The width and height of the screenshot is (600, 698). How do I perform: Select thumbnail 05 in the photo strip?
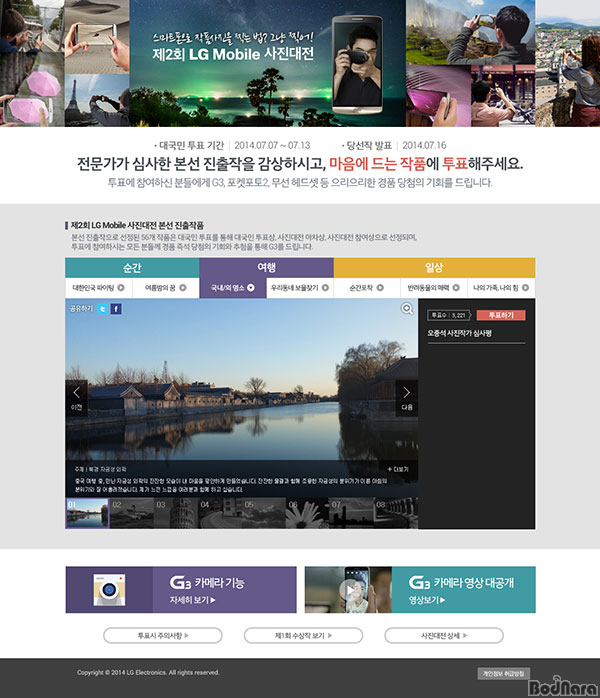point(264,513)
